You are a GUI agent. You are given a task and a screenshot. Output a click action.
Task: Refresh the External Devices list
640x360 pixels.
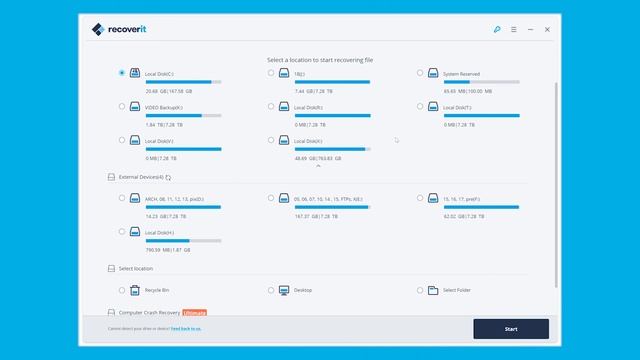(x=168, y=177)
